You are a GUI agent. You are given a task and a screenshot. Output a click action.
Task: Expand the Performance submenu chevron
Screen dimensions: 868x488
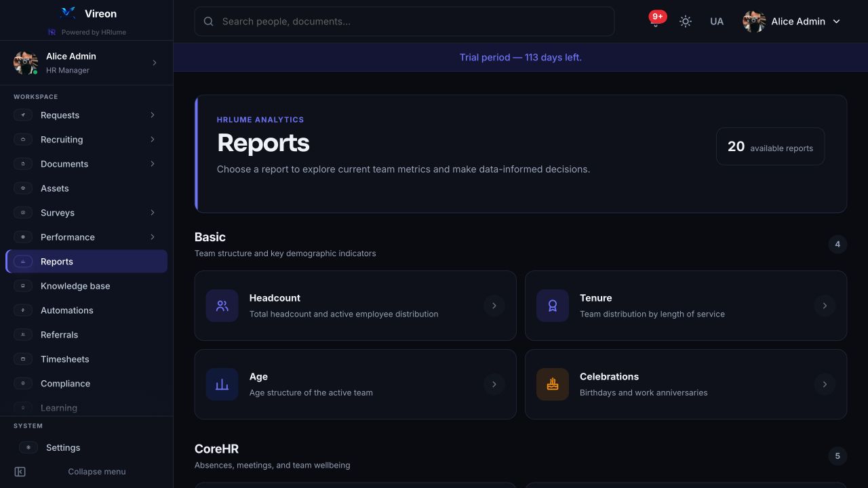click(x=153, y=237)
